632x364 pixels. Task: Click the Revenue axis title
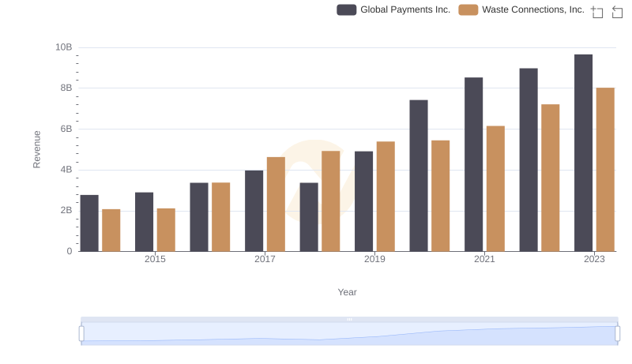[x=36, y=149]
